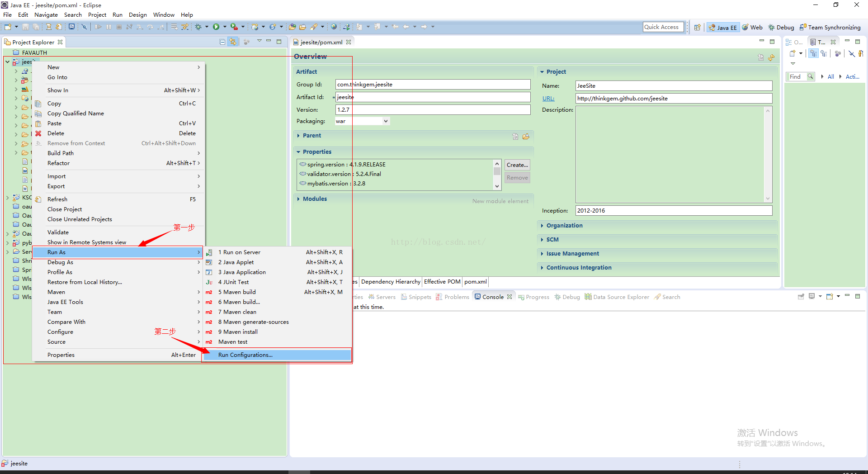868x474 pixels.
Task: Open the Navigate menu in menu bar
Action: click(x=46, y=15)
